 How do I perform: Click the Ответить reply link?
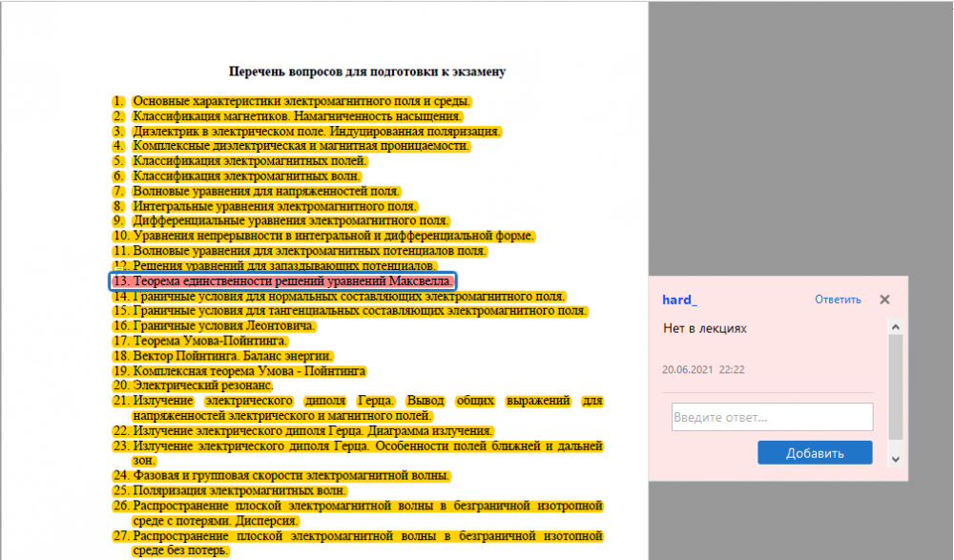838,300
